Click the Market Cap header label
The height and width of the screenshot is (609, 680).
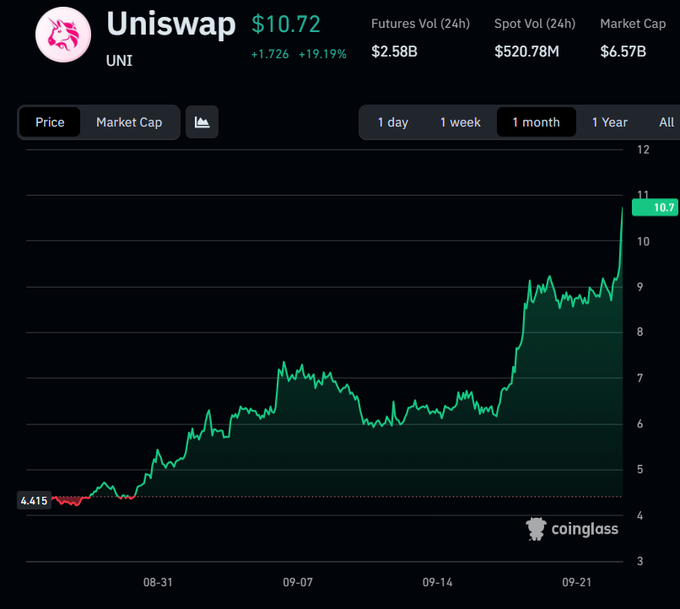point(633,23)
